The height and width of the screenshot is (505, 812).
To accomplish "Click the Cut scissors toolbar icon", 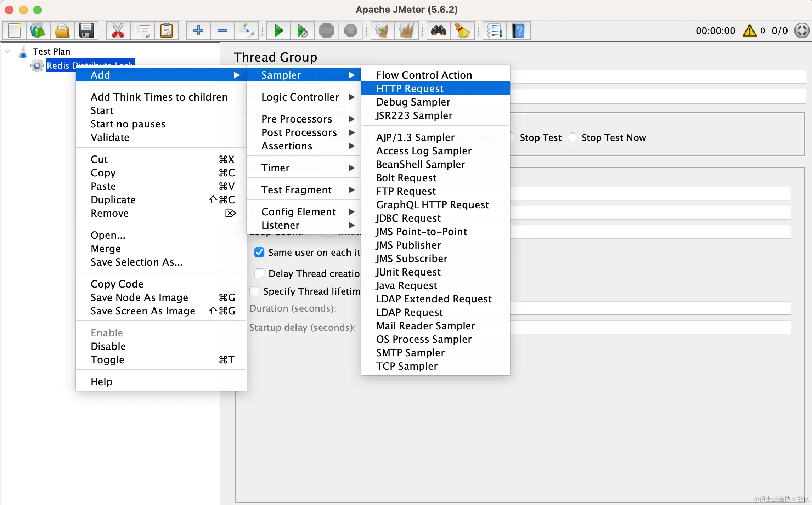I will (118, 31).
